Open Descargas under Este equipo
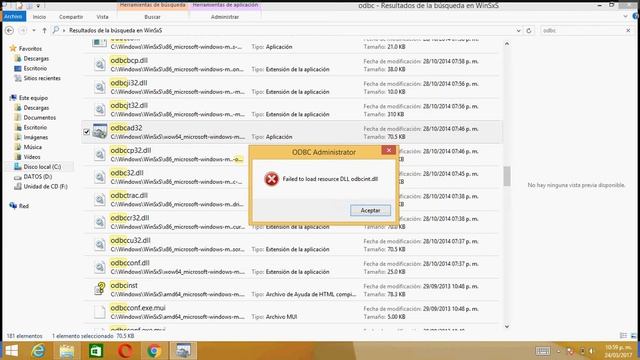This screenshot has height=360, width=640. [36, 108]
